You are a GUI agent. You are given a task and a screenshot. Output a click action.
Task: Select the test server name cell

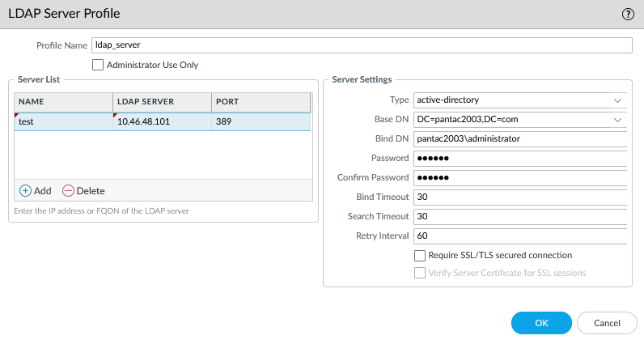[x=63, y=121]
